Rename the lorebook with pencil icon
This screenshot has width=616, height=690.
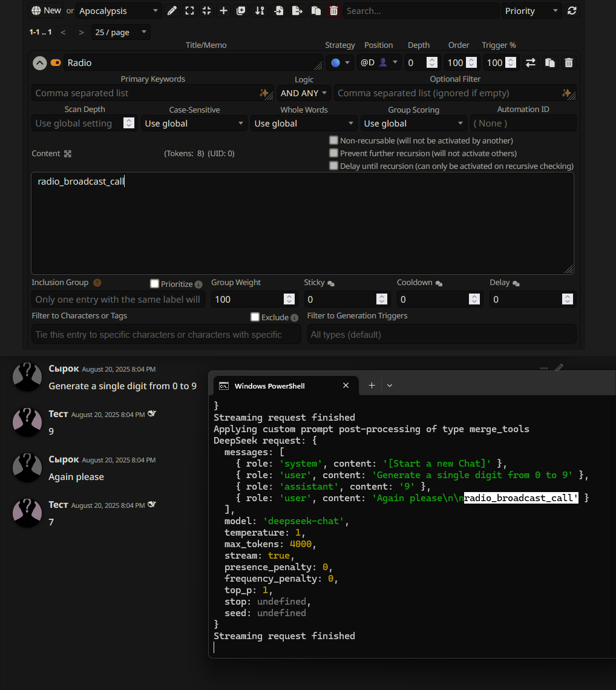pos(172,10)
